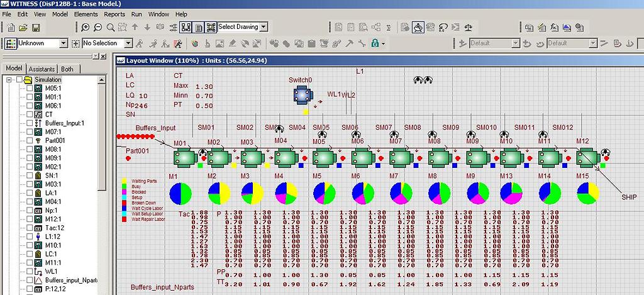Image resolution: width=644 pixels, height=295 pixels.
Task: Select machine M06 in layout
Action: pos(363,158)
